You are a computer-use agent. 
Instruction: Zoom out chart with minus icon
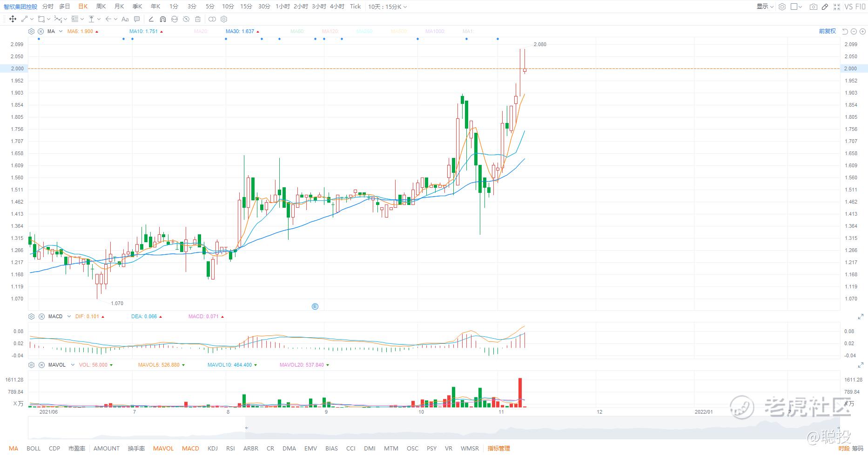point(854,31)
